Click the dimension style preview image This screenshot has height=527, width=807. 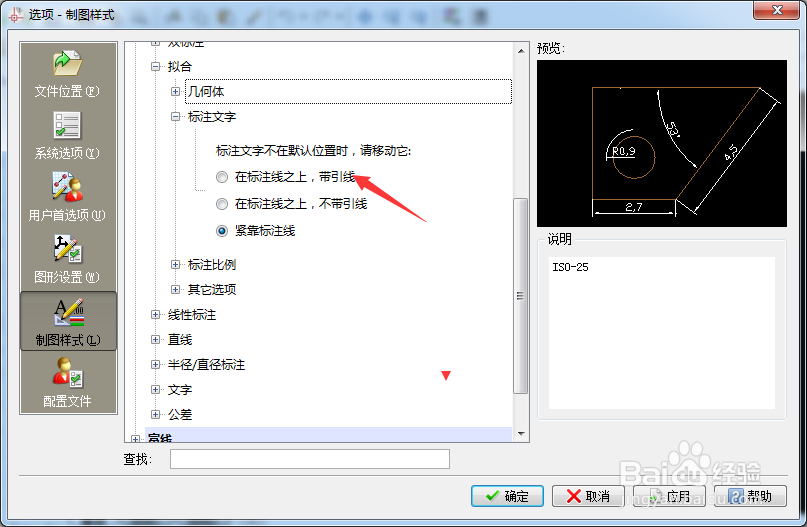(662, 144)
